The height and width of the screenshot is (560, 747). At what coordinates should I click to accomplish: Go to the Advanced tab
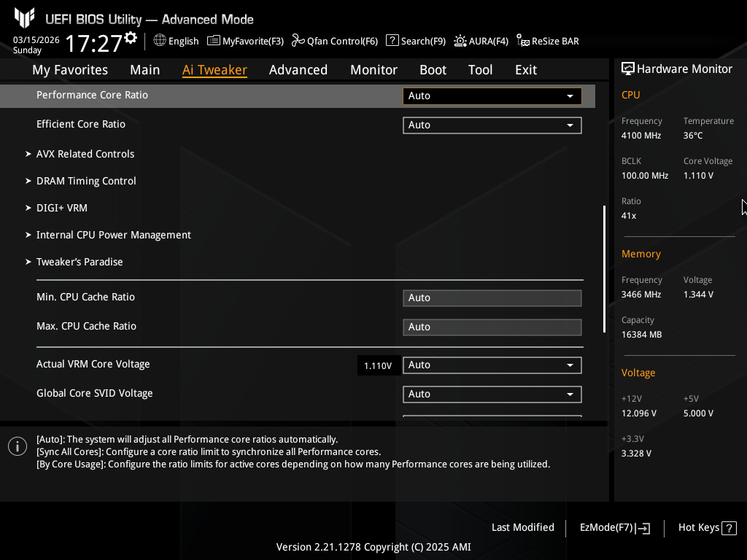[298, 70]
